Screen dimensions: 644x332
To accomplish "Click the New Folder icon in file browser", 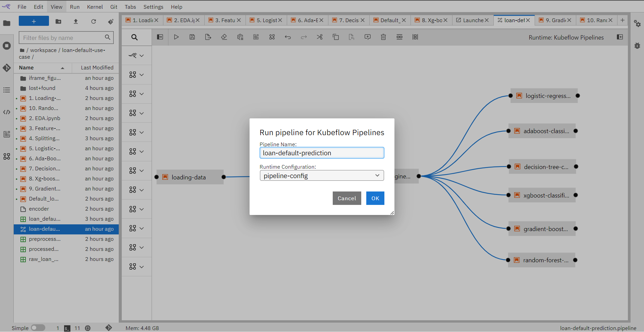I will click(x=58, y=21).
